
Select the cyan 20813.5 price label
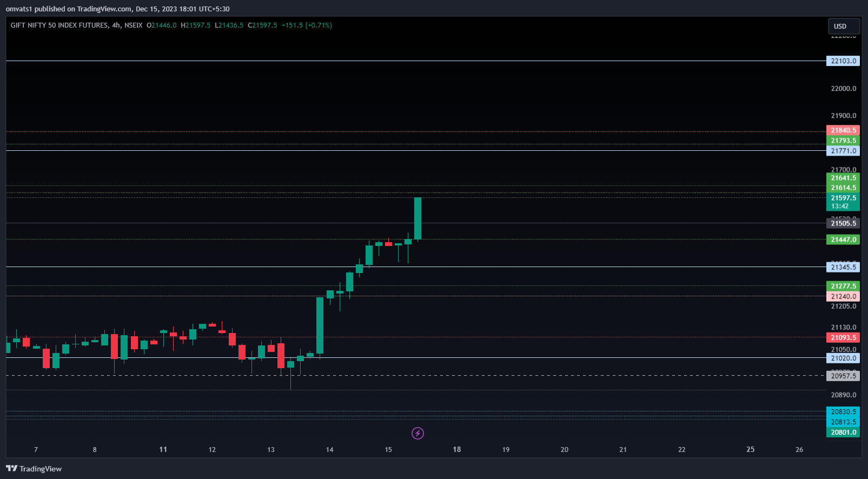[843, 422]
